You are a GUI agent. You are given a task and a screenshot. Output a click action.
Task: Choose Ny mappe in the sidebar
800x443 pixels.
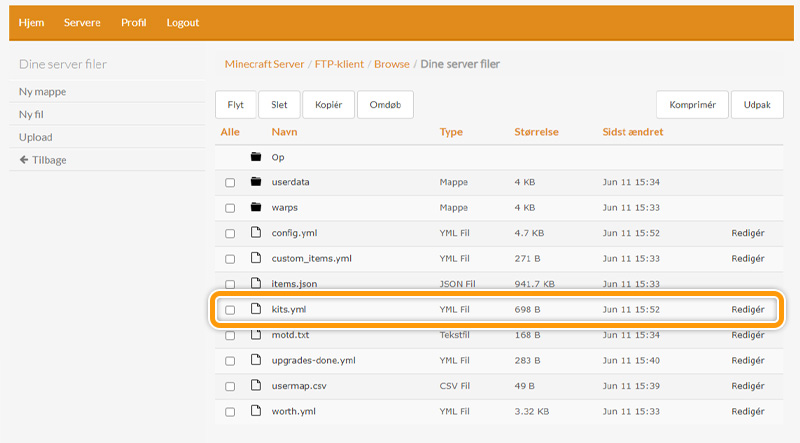point(42,92)
